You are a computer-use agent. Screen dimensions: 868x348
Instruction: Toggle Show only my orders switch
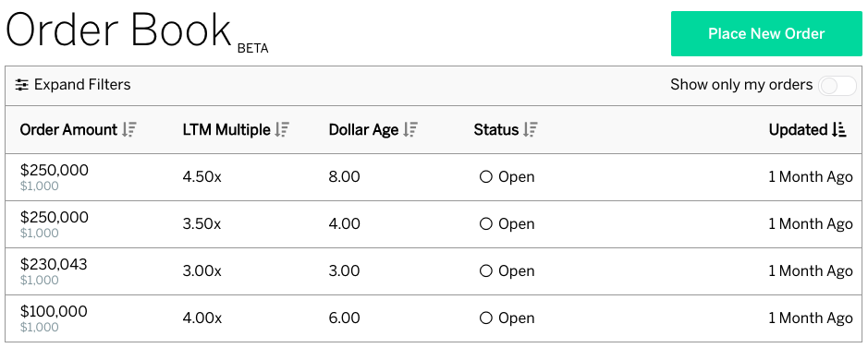[x=837, y=86]
